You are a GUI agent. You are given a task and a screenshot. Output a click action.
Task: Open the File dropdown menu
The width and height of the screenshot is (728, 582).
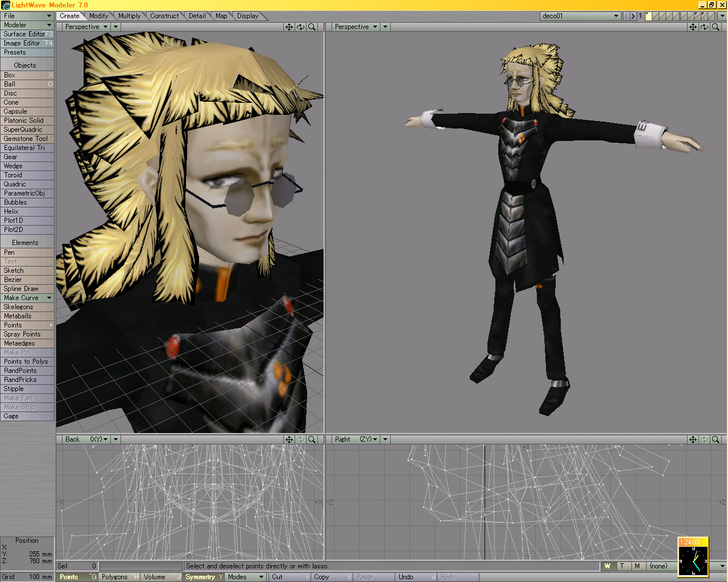tap(27, 16)
